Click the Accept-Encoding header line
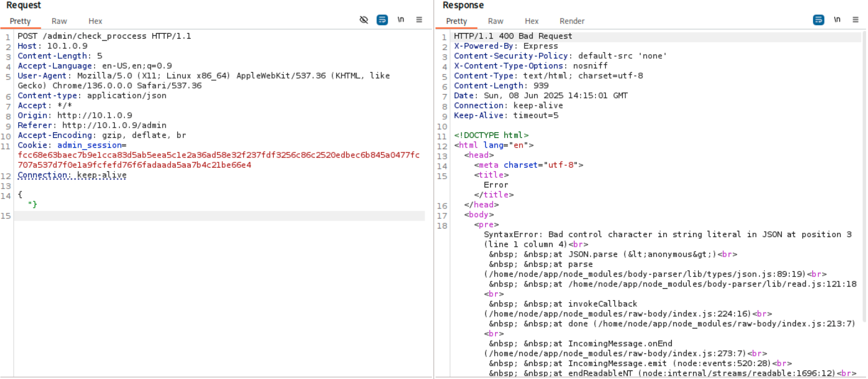The image size is (868, 379). (x=102, y=135)
